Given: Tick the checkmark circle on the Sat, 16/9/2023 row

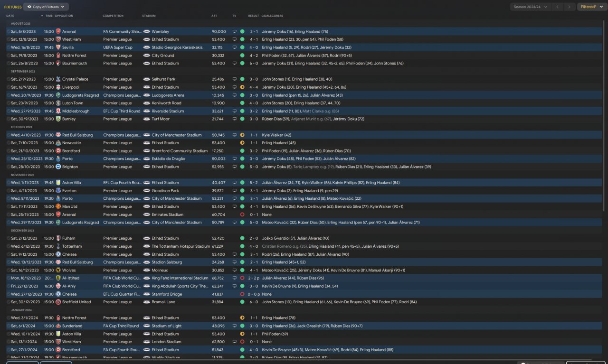Looking at the screenshot, I should (9, 87).
